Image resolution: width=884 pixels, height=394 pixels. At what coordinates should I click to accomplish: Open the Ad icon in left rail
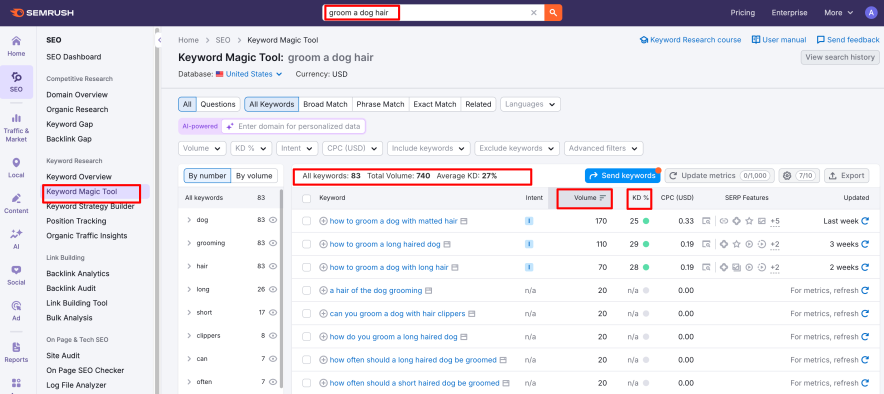point(16,311)
